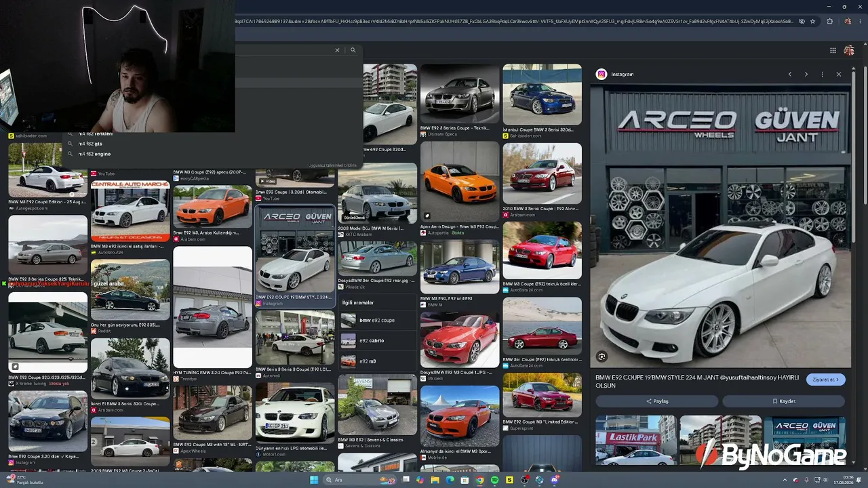868x488 pixels.
Task: Click the browser address bar URL
Action: (513, 21)
